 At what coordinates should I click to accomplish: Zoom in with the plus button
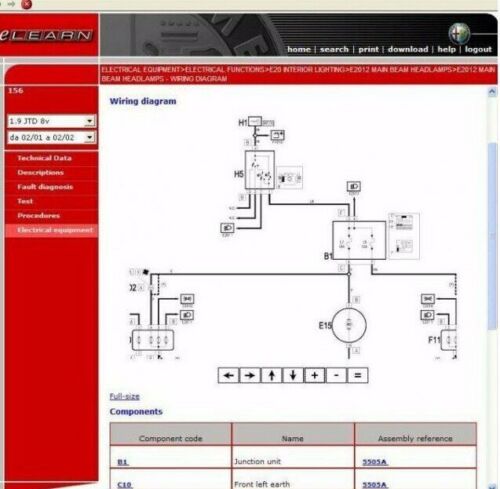click(314, 375)
